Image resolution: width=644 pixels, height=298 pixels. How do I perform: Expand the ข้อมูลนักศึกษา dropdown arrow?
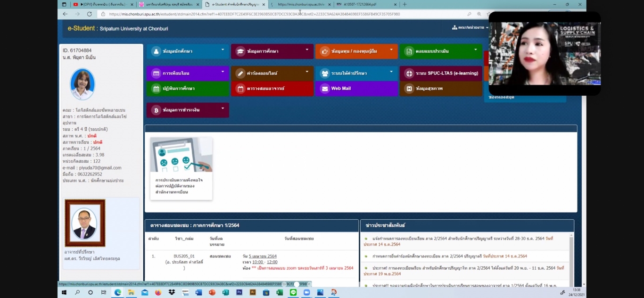223,49
